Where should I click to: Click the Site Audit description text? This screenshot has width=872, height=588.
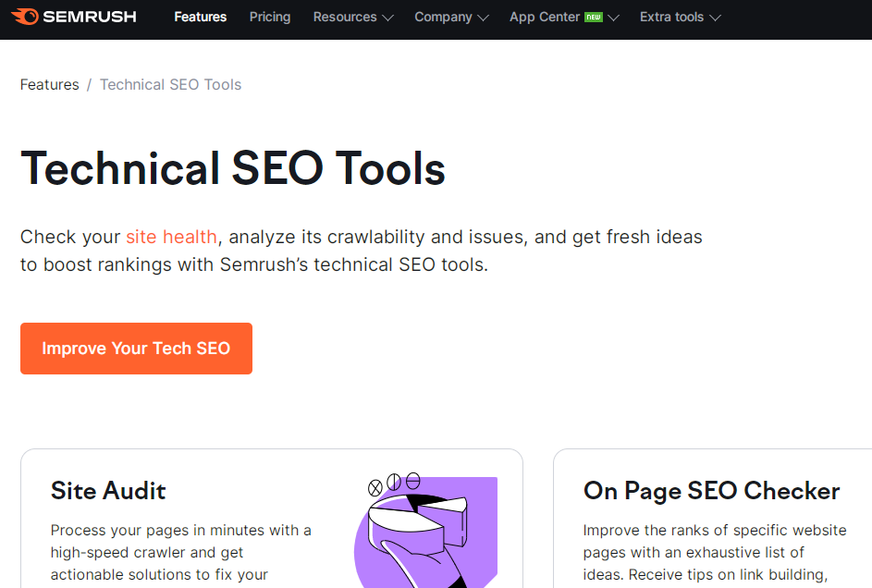point(180,550)
